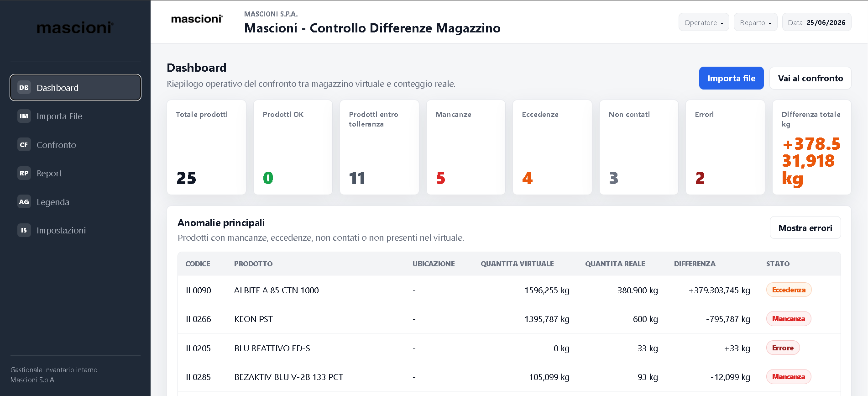Open the Legenda page
The image size is (868, 396).
click(x=75, y=202)
